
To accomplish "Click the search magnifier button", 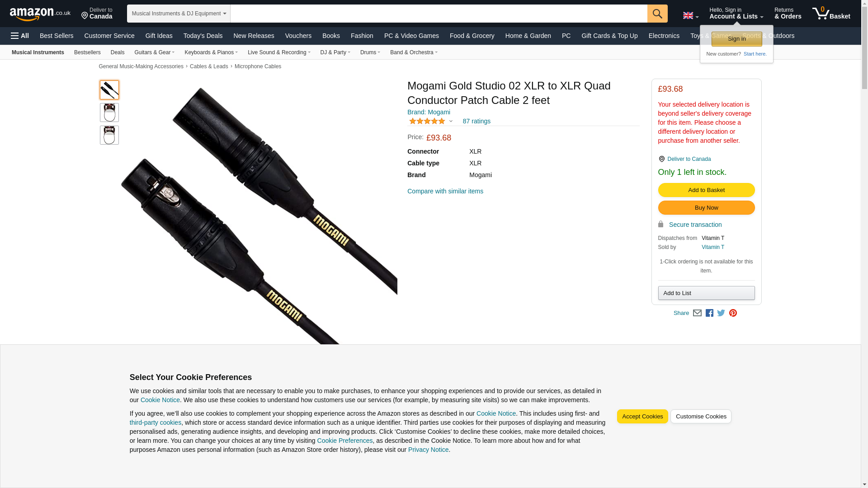I will point(657,14).
